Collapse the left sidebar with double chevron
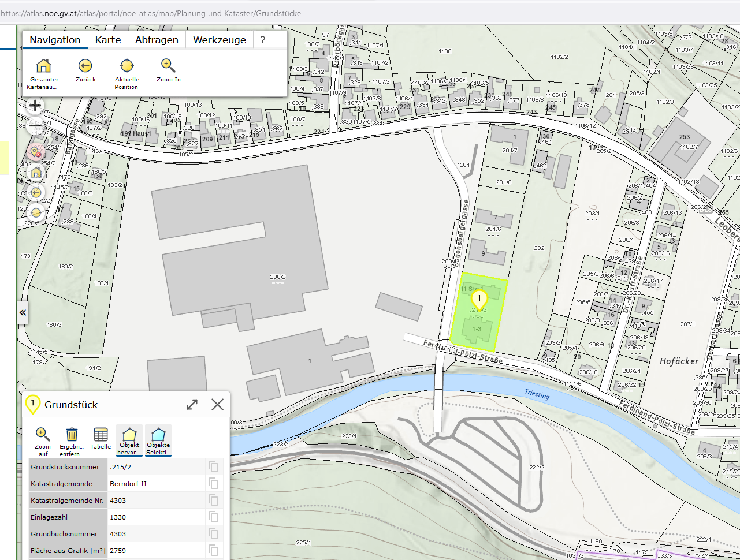This screenshot has width=740, height=560. (23, 312)
